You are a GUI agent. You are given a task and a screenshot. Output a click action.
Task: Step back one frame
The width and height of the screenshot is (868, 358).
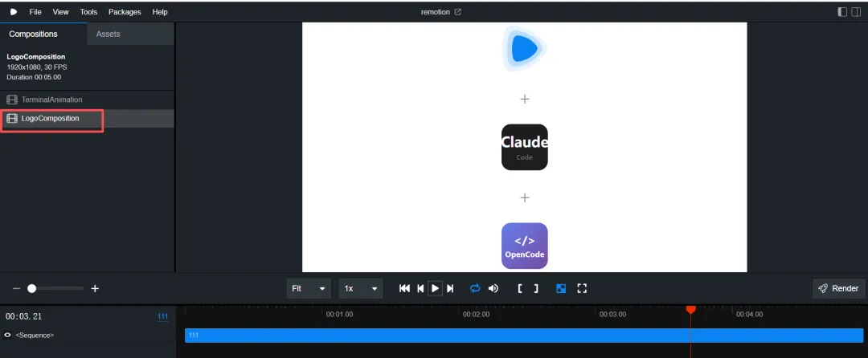tap(420, 288)
